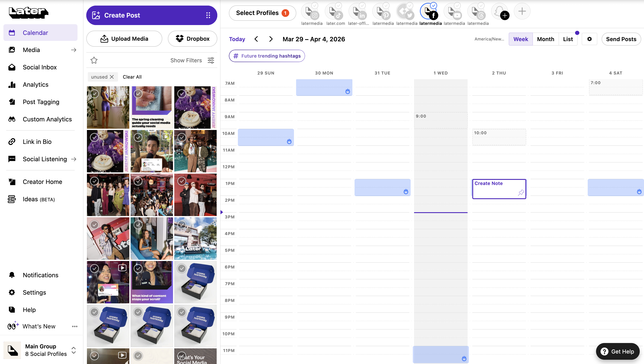Switch to Month view tab
The height and width of the screenshot is (364, 644).
(x=545, y=39)
